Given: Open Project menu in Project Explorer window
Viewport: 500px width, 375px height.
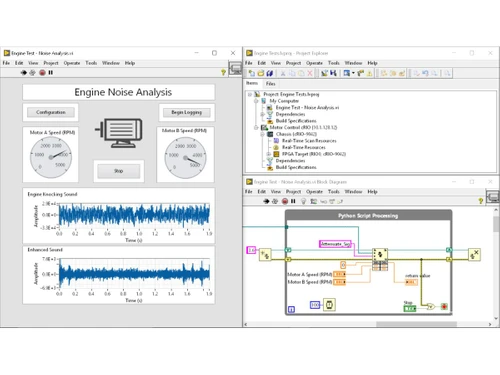Looking at the screenshot, I should coord(293,63).
